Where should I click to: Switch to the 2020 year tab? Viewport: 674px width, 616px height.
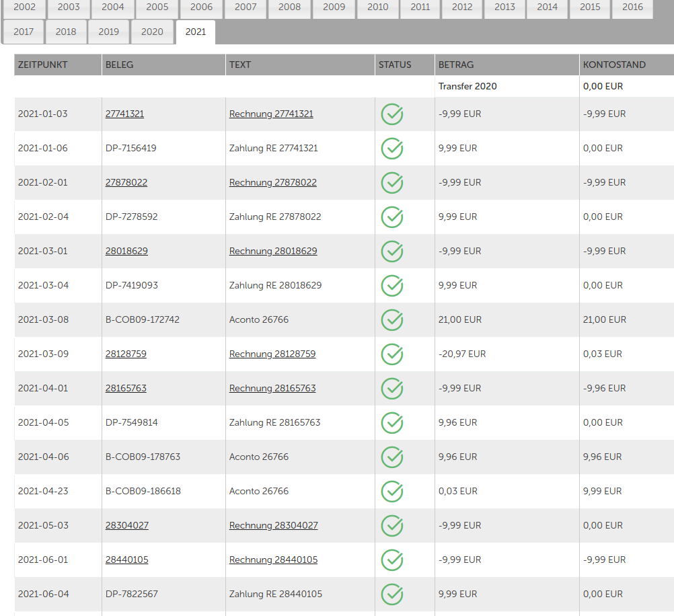[152, 32]
